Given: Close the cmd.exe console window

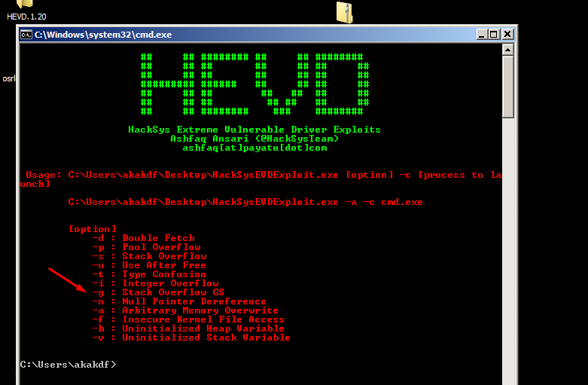Looking at the screenshot, I should pos(507,34).
